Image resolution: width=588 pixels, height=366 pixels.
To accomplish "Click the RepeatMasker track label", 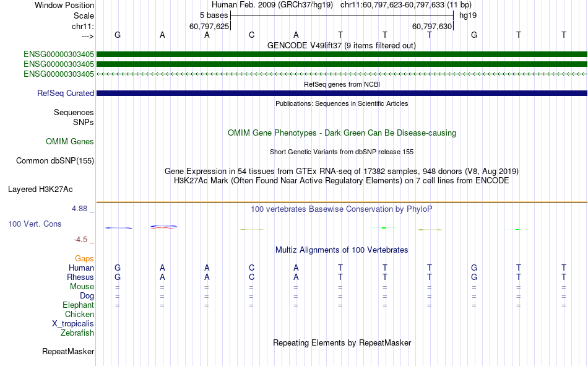I will click(x=68, y=351).
